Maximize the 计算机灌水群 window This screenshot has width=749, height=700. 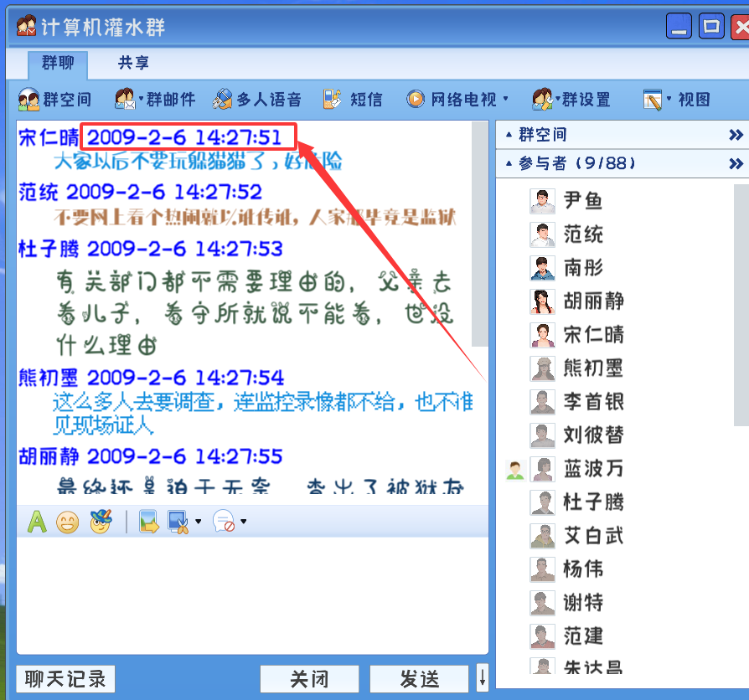tap(711, 26)
